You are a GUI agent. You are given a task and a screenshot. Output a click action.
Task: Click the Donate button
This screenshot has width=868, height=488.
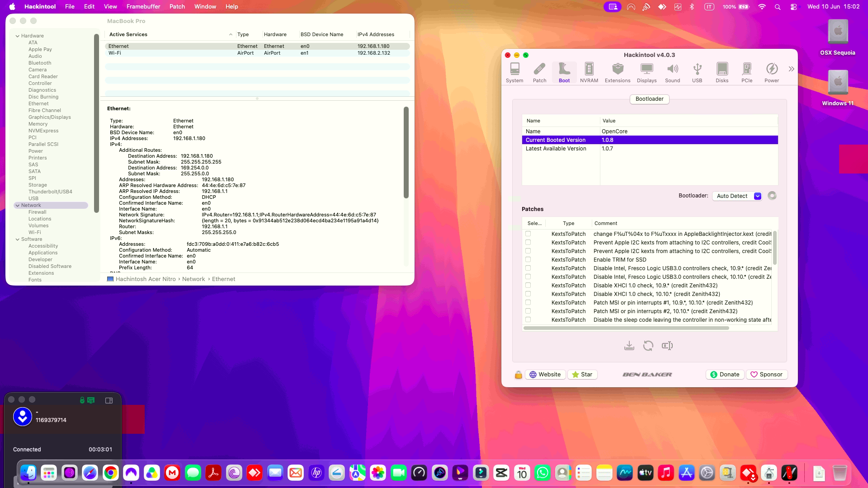click(725, 375)
